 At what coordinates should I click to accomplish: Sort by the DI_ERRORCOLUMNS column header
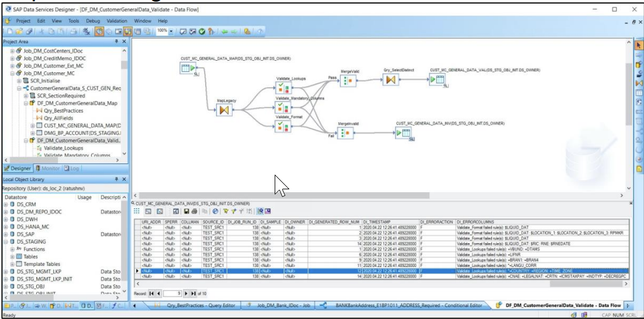(x=542, y=221)
